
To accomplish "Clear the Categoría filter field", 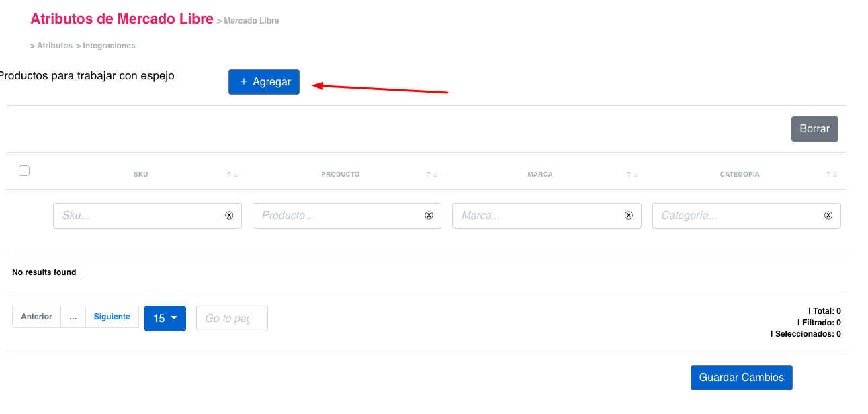I will coord(828,216).
